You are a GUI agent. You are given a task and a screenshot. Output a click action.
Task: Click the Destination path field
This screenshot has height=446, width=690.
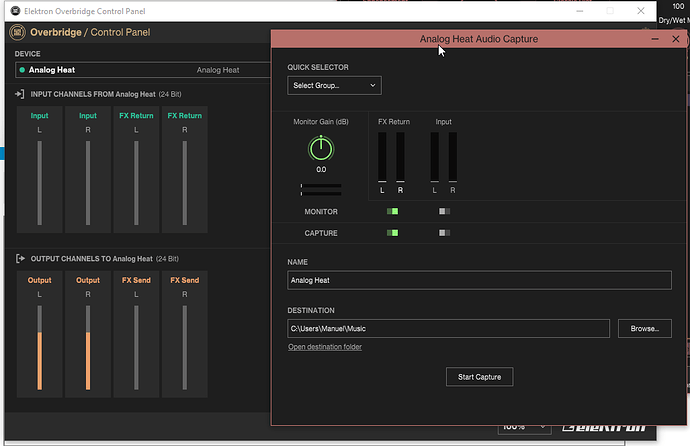click(x=448, y=329)
